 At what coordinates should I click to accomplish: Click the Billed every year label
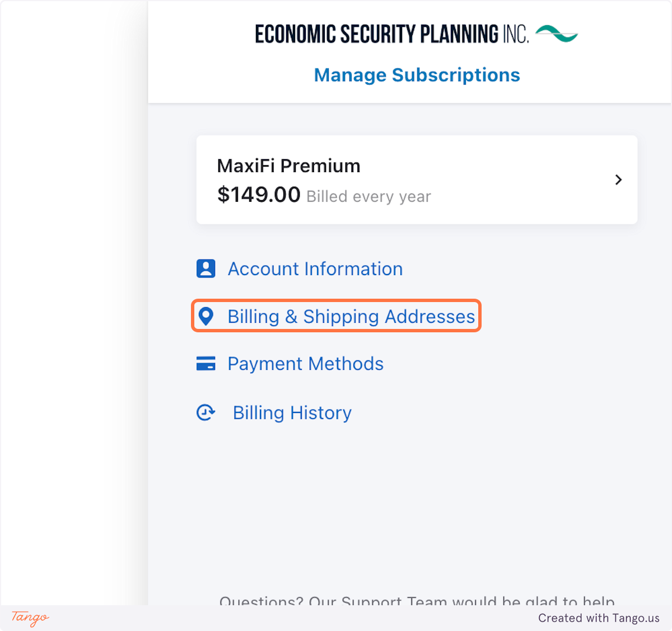click(x=368, y=197)
